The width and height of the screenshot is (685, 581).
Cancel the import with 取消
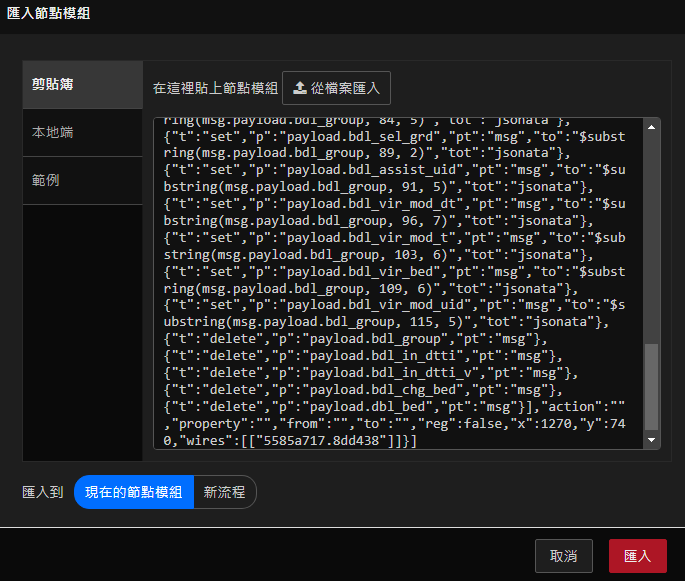click(564, 555)
